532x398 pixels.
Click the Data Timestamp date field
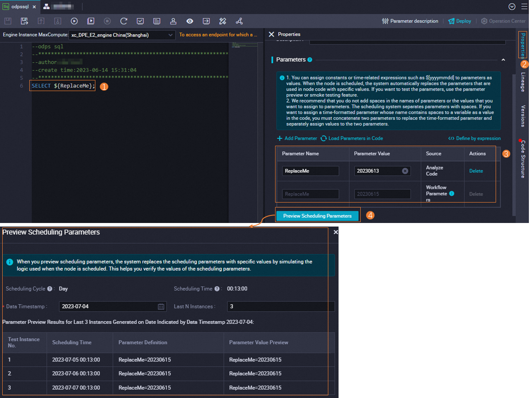(x=113, y=306)
